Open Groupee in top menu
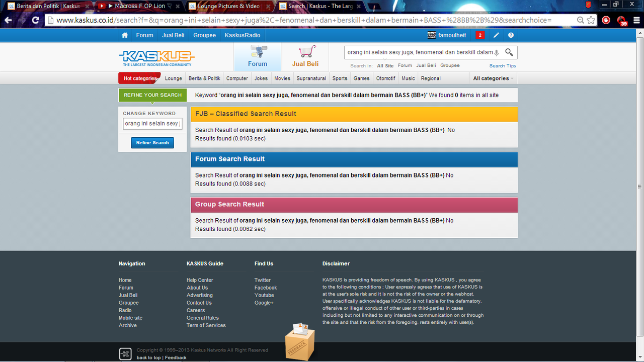 (204, 35)
